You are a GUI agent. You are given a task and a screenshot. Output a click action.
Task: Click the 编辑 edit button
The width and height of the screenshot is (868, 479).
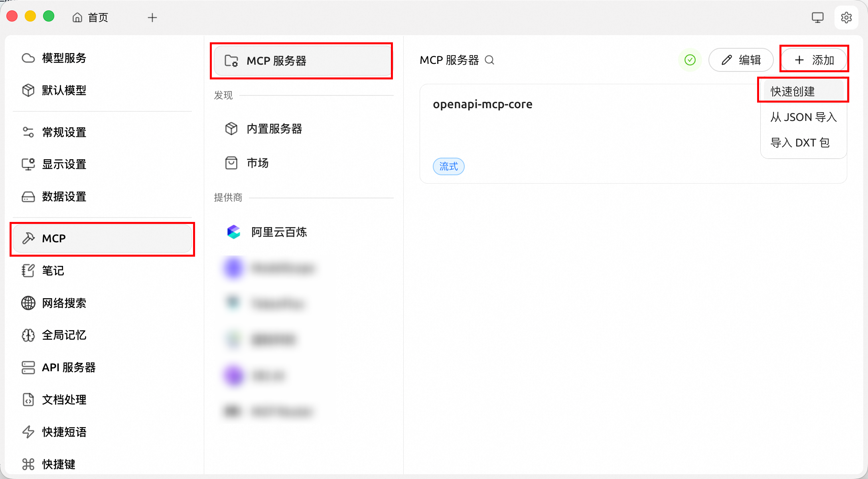741,60
